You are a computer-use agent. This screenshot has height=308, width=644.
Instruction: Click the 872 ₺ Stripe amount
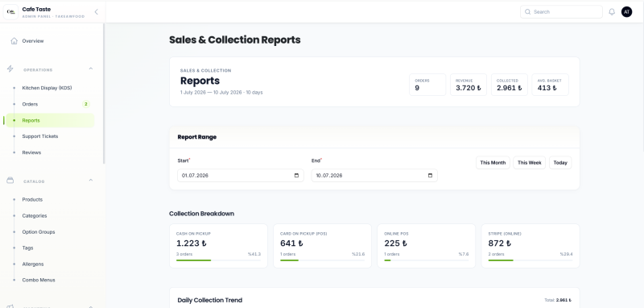[x=500, y=243]
